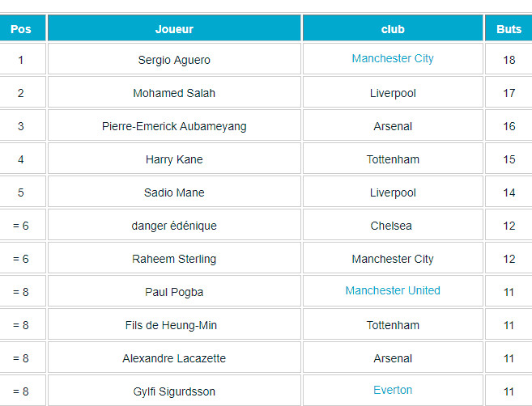The image size is (532, 406).
Task: Open the Manchester United club link
Action: click(393, 291)
